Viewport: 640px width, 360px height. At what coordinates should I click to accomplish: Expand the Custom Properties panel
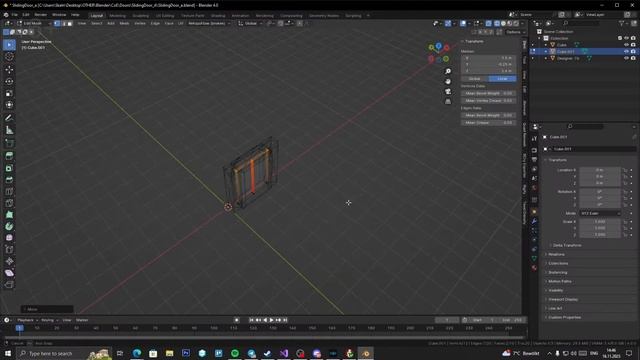(564, 317)
